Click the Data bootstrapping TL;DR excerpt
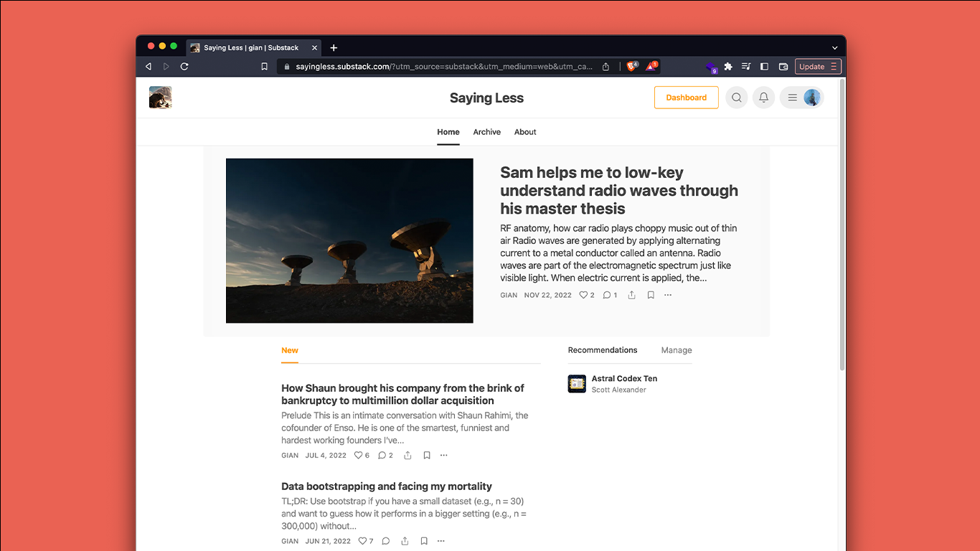Screen dimensions: 980x551 click(405, 514)
